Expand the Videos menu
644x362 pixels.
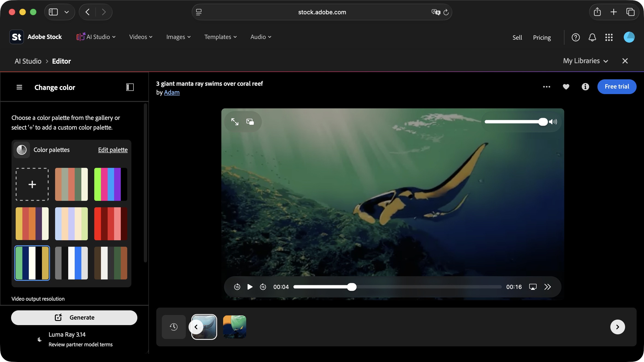click(141, 37)
